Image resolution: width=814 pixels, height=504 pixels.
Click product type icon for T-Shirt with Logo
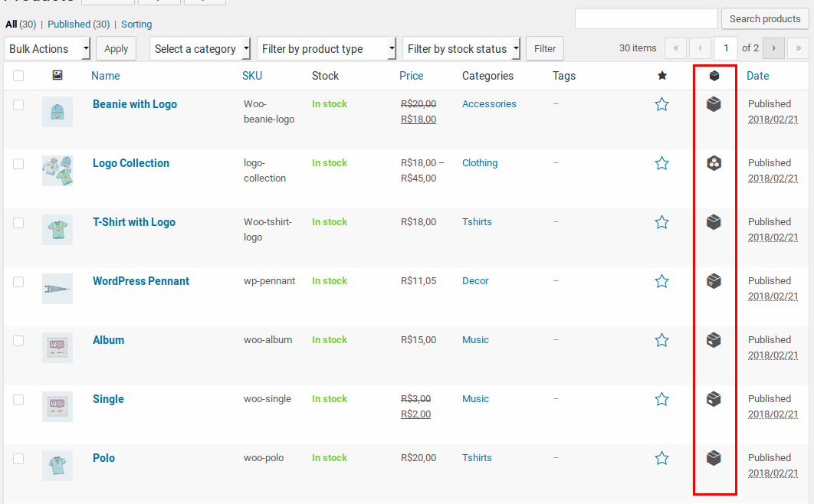(x=714, y=222)
